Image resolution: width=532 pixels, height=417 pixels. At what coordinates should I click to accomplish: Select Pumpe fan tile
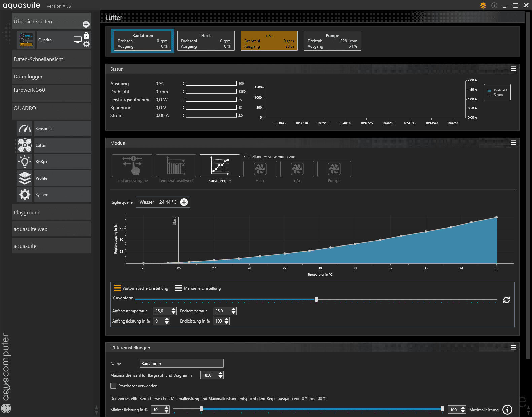(332, 41)
